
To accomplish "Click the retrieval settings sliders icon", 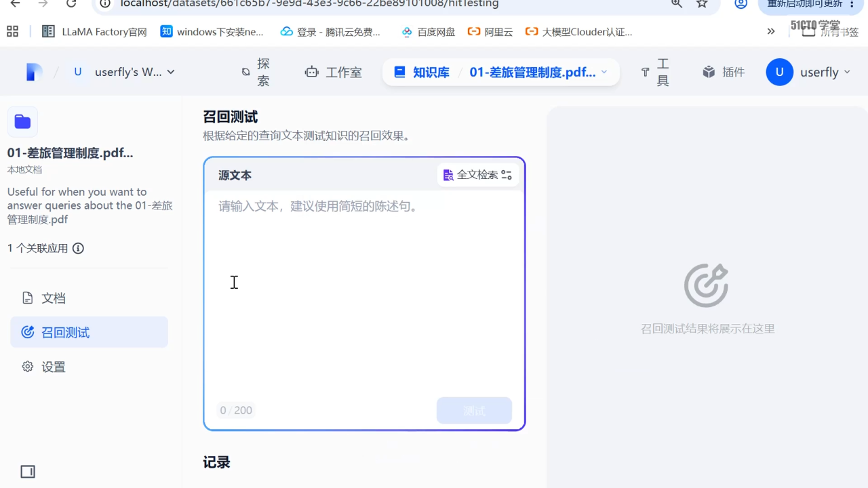I will click(507, 175).
